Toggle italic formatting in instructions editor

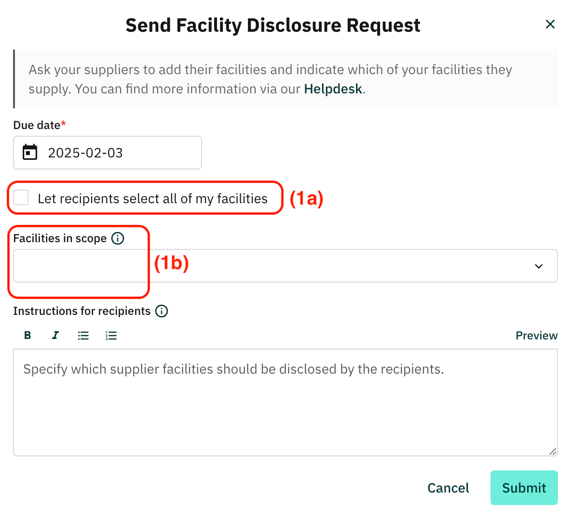pyautogui.click(x=55, y=335)
